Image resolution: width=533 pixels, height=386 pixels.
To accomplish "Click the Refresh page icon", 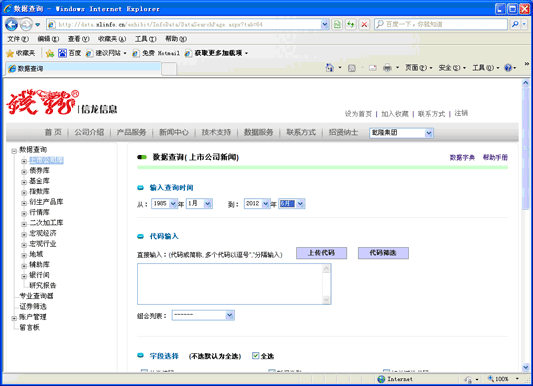I will coord(350,24).
